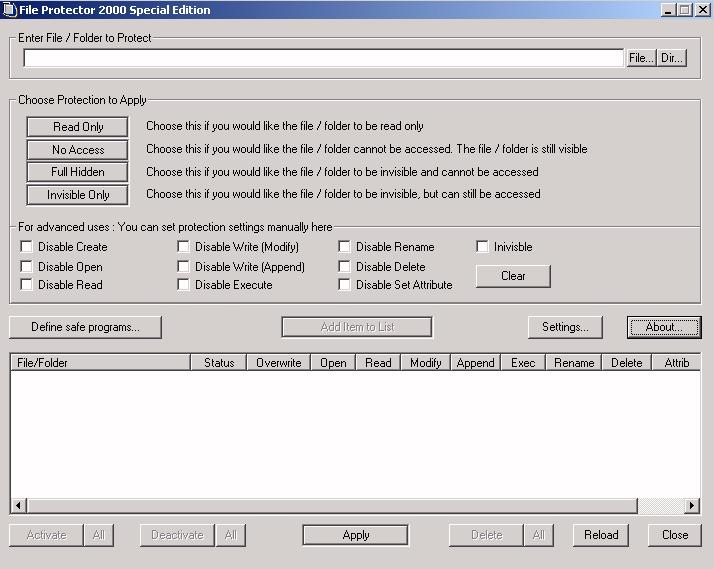Click the Modify column header

[425, 363]
